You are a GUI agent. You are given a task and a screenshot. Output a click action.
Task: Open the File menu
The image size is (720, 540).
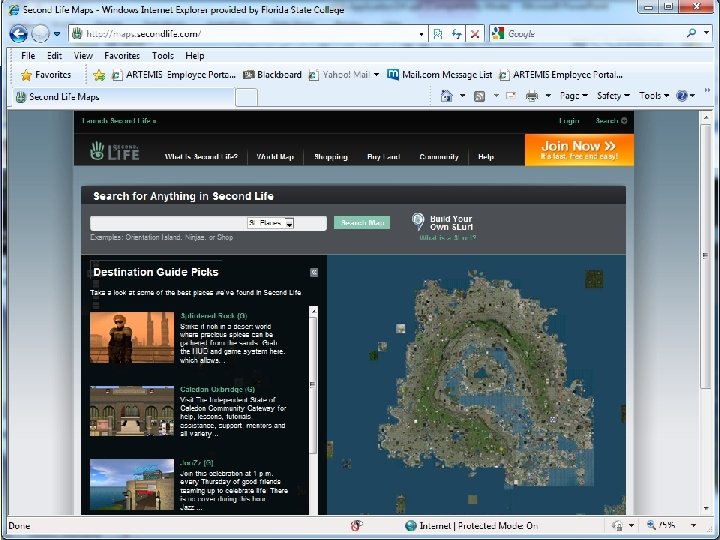tap(28, 56)
